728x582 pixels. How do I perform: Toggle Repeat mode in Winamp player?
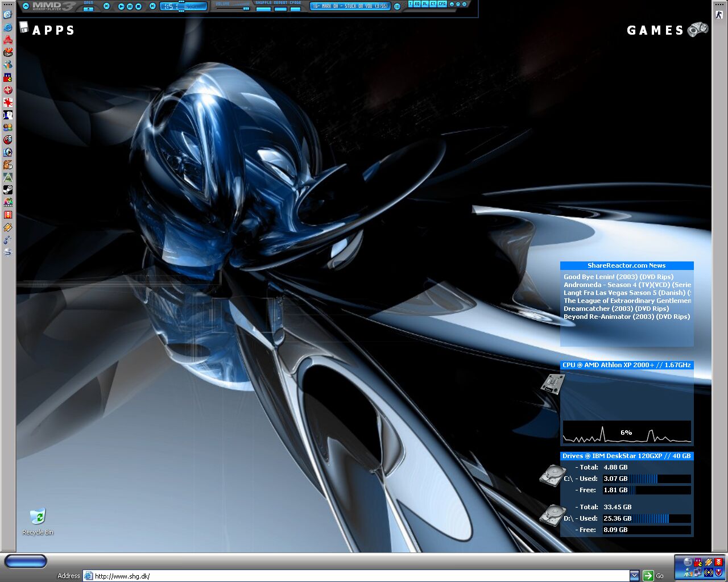pos(280,9)
